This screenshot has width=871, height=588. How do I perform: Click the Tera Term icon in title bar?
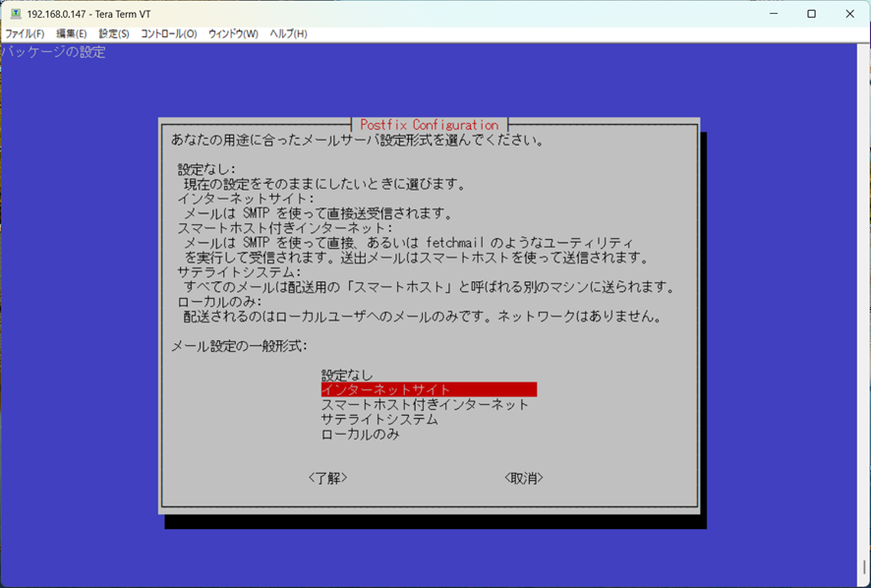tap(16, 14)
